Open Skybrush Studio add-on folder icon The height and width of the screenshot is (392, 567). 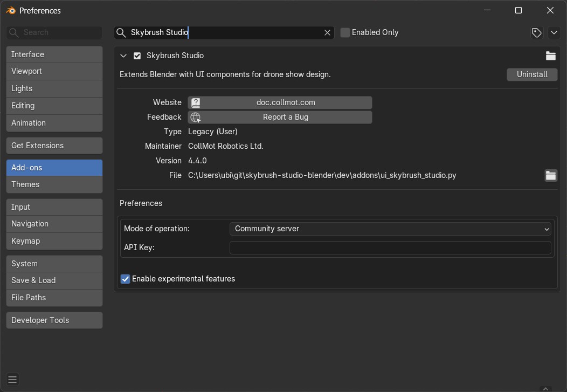551,56
